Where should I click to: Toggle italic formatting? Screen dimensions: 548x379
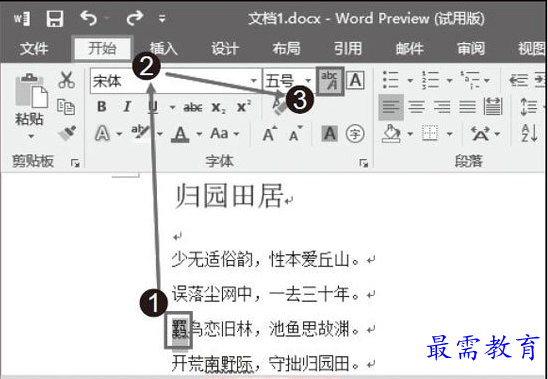click(127, 107)
